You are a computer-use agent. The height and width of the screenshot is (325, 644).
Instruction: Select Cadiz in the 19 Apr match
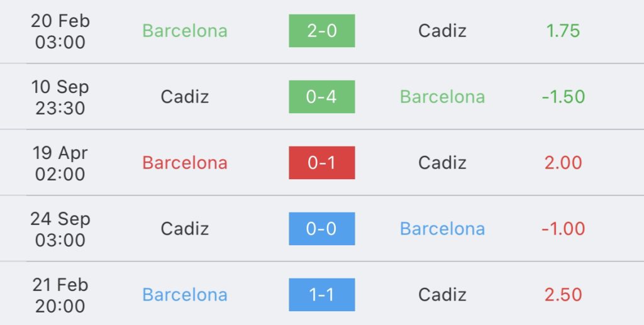pos(442,163)
